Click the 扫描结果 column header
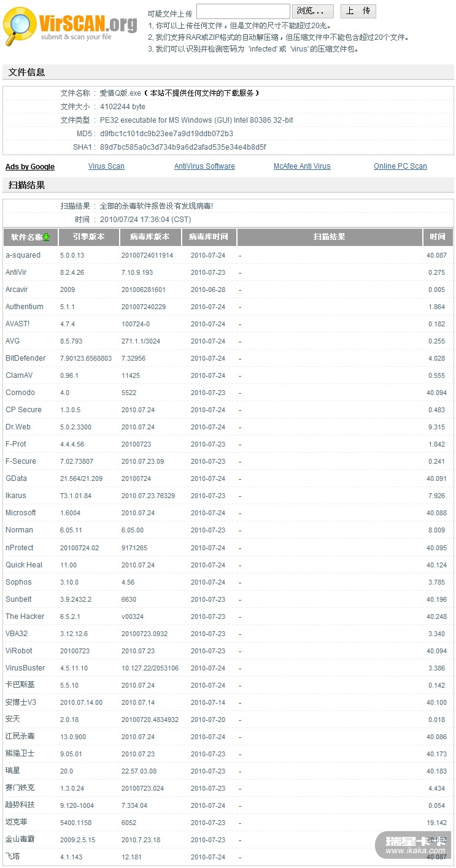456x868 pixels. (x=329, y=237)
